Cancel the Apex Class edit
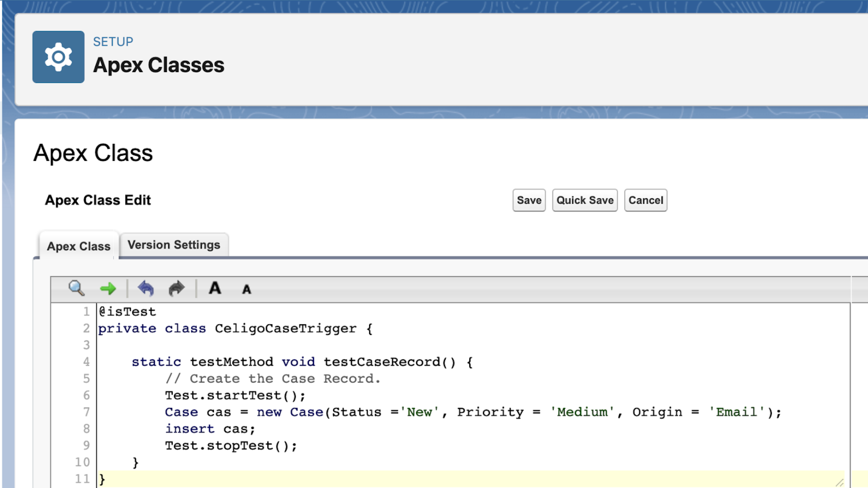The width and height of the screenshot is (868, 488). coord(645,200)
